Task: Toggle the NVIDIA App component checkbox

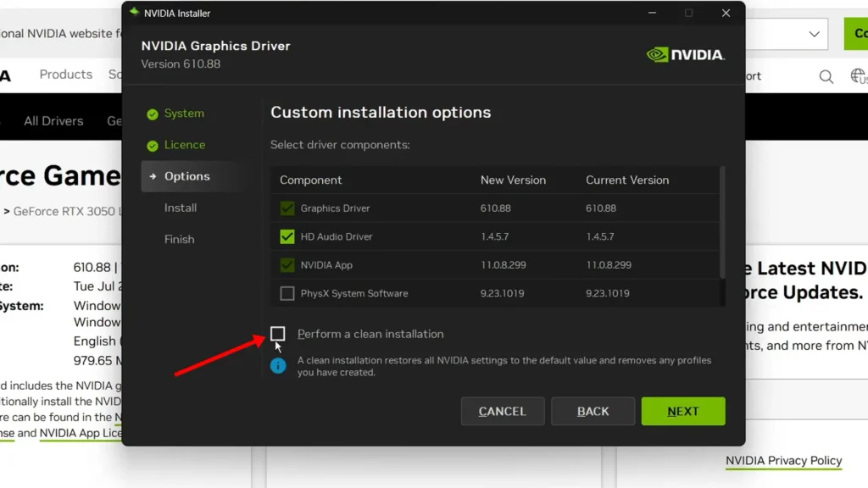Action: coord(287,265)
